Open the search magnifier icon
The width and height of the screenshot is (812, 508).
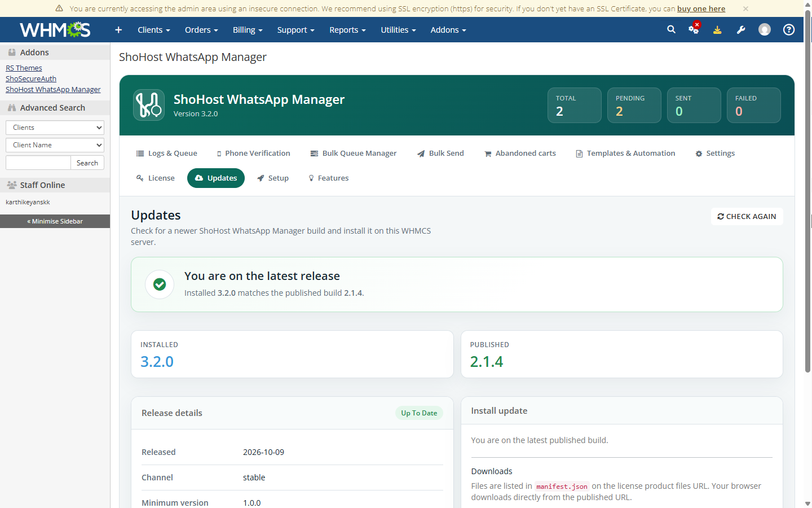tap(671, 29)
